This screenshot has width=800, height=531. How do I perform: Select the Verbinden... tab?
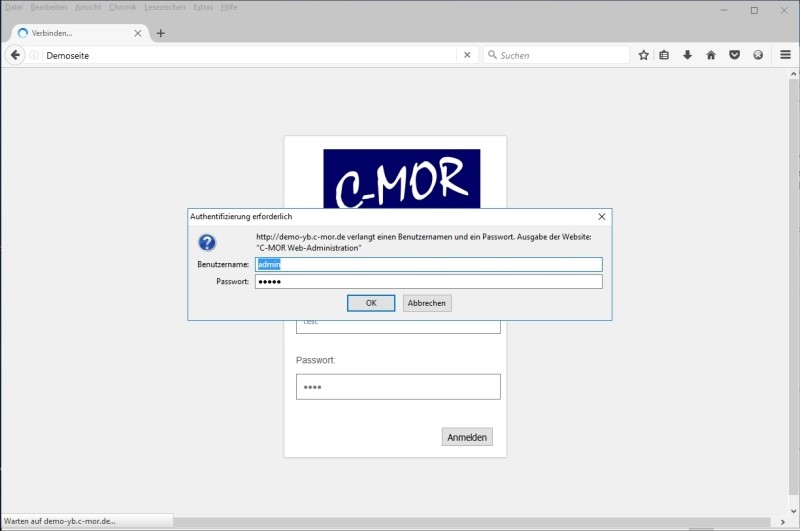coord(75,33)
